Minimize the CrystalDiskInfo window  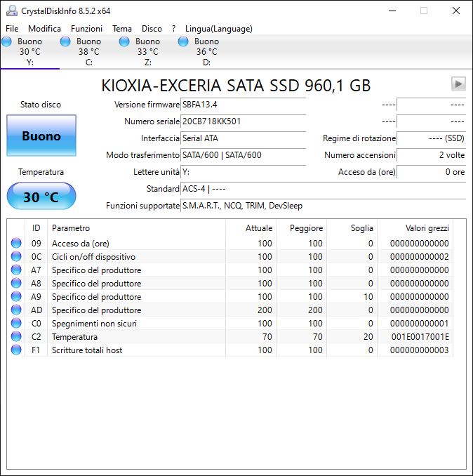[392, 11]
